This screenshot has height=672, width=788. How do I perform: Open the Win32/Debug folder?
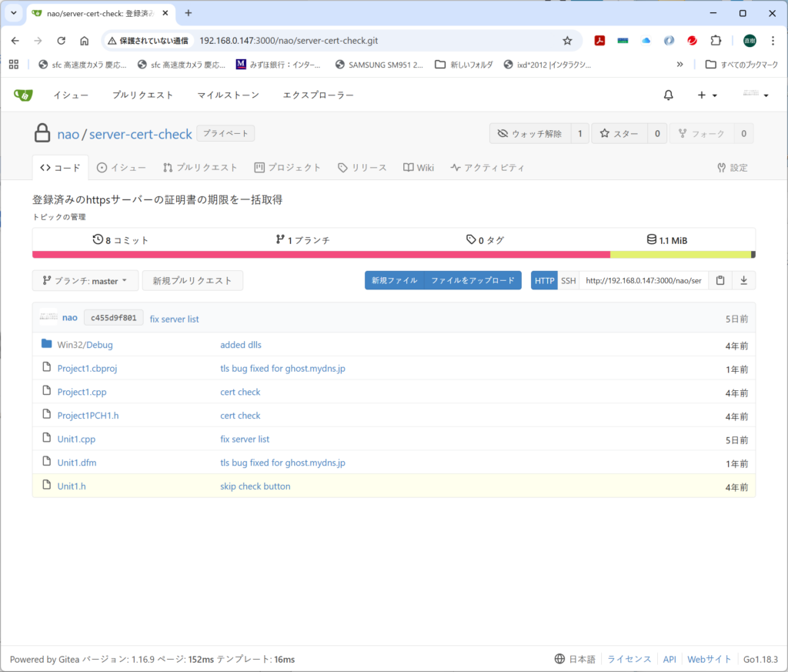[x=85, y=345]
